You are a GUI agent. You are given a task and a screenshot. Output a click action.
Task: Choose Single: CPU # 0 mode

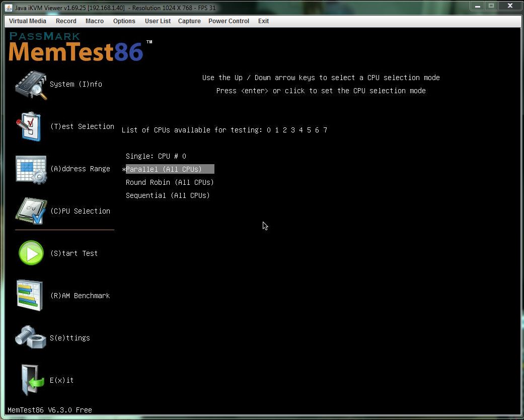(156, 156)
